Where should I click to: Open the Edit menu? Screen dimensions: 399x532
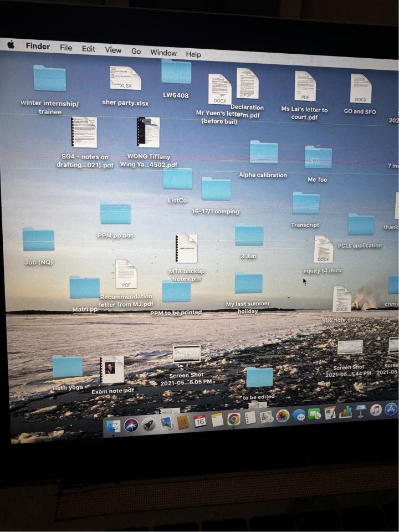click(x=88, y=49)
